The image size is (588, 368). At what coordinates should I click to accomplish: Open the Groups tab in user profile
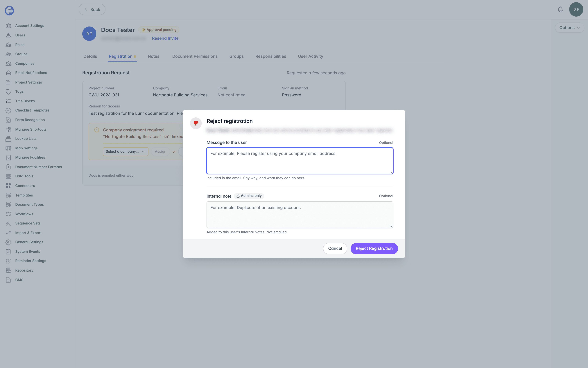point(236,56)
